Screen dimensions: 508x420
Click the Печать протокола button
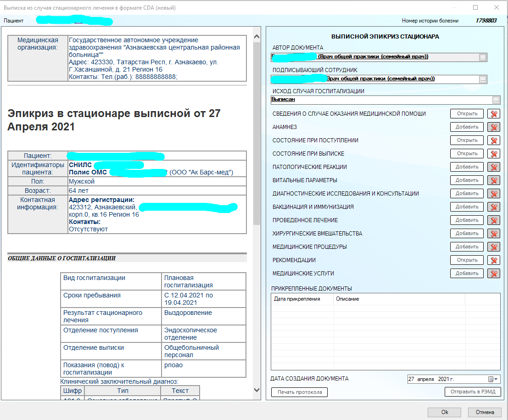coord(299,392)
